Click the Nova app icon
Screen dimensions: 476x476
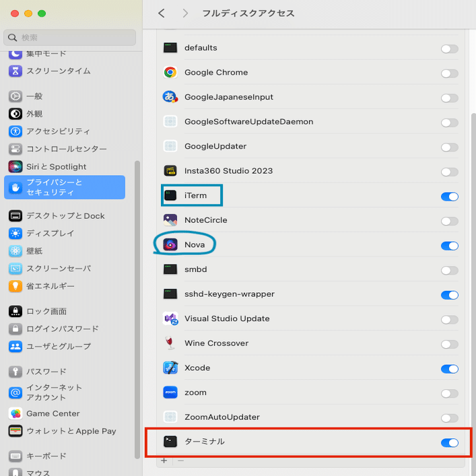pos(170,244)
